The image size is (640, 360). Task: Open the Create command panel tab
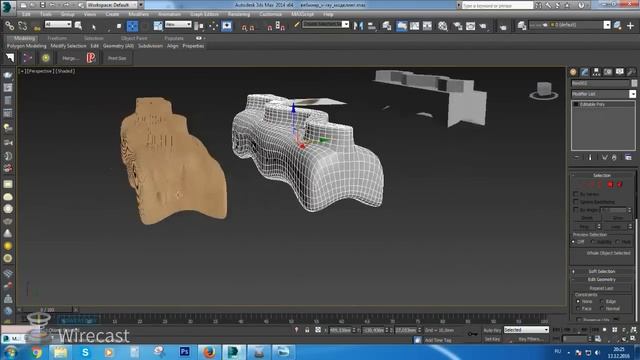573,72
